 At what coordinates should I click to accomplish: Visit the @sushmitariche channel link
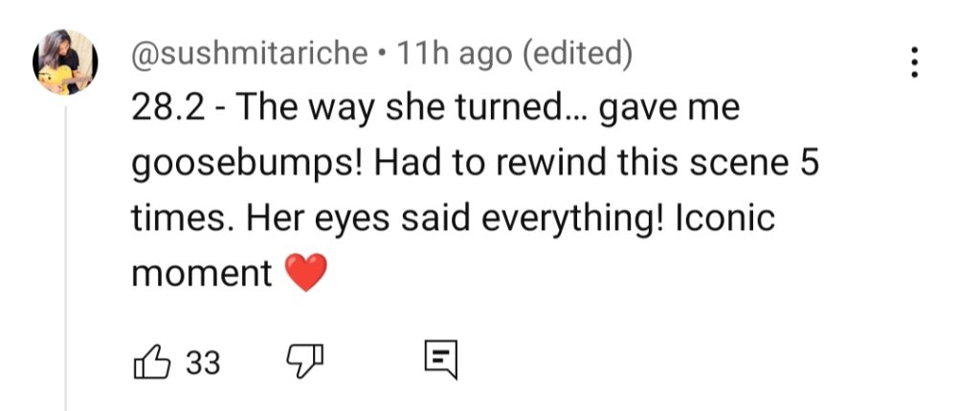[x=250, y=55]
